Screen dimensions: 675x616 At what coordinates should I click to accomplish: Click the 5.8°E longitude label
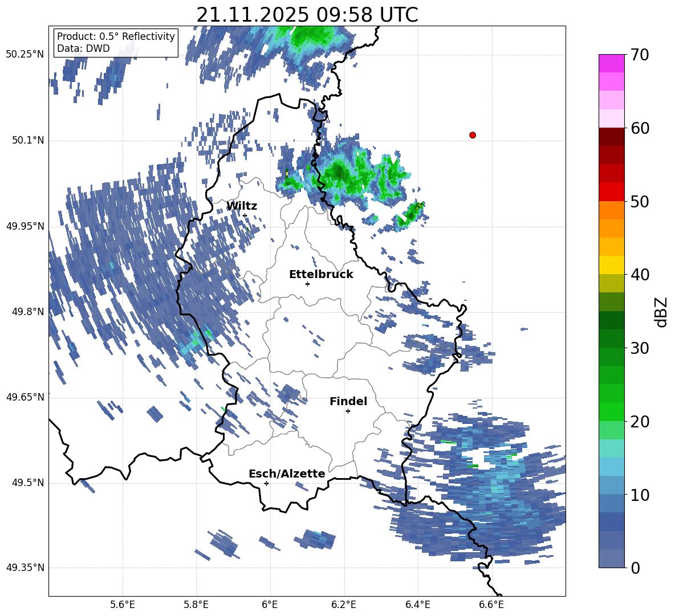[x=196, y=605]
